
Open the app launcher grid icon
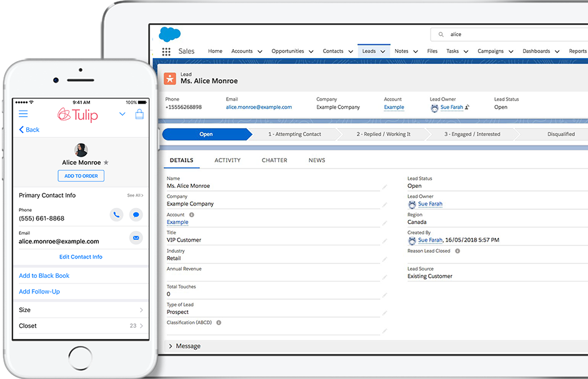coord(166,51)
